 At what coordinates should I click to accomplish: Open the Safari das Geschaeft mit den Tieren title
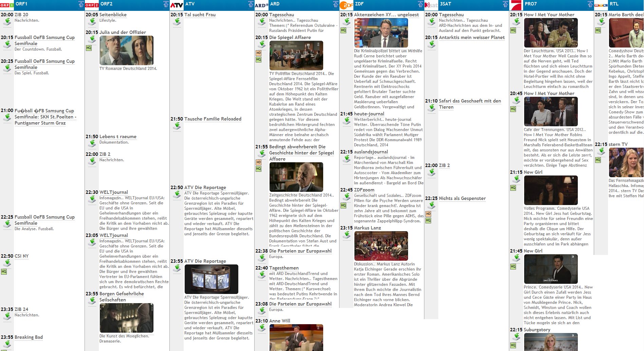tap(470, 104)
